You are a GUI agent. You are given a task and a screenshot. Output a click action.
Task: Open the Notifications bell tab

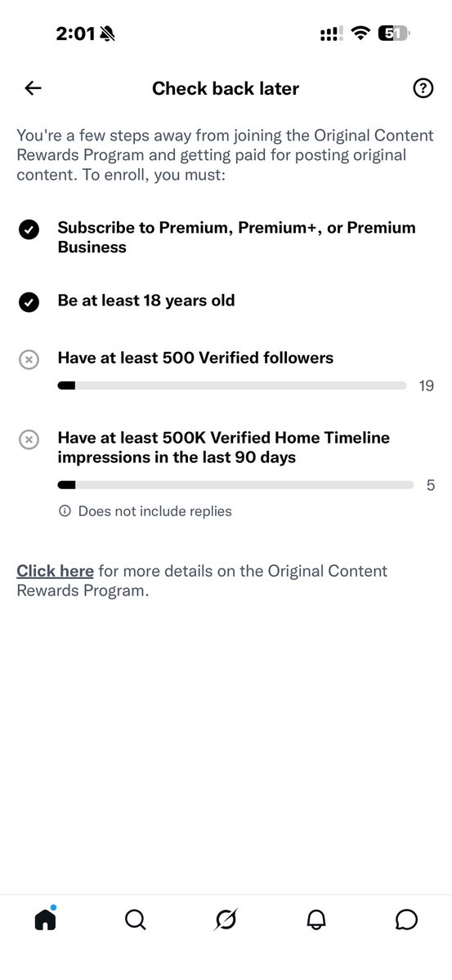[x=316, y=920]
